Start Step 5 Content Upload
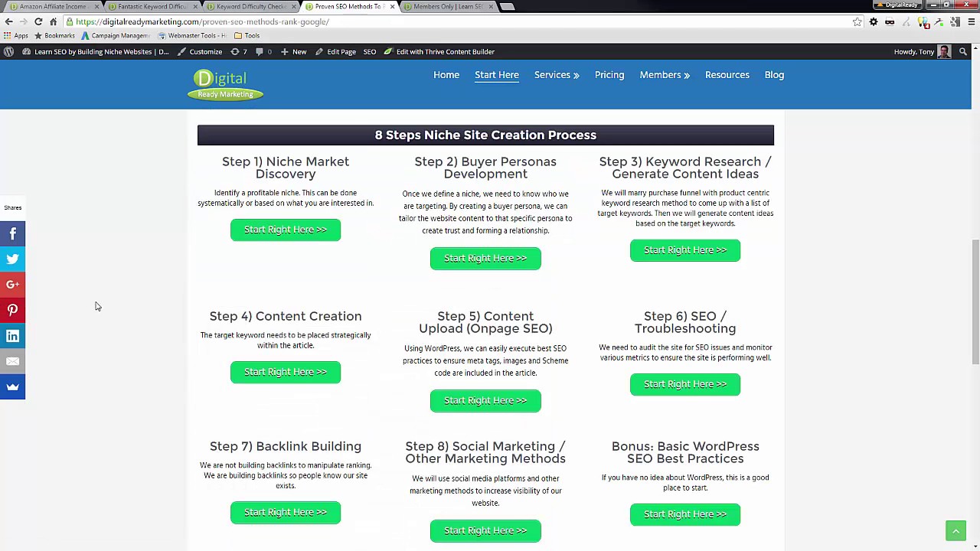 coord(485,400)
